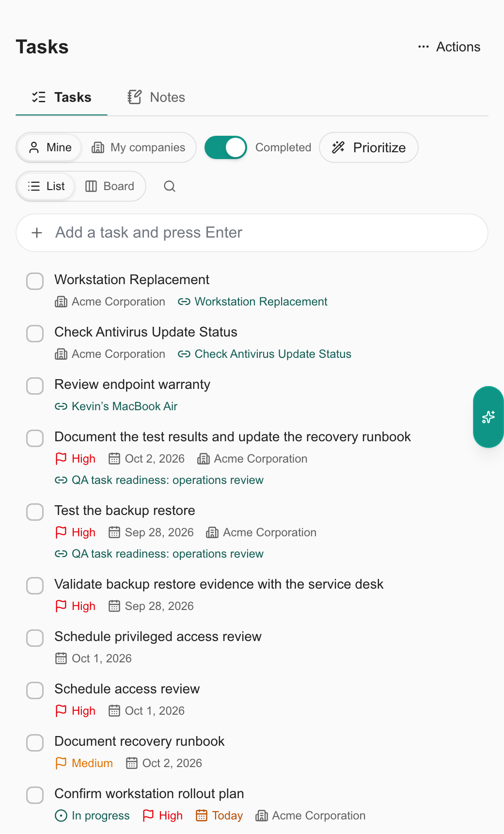
Task: Check off Confirm workstation rollout plan task
Action: (35, 795)
